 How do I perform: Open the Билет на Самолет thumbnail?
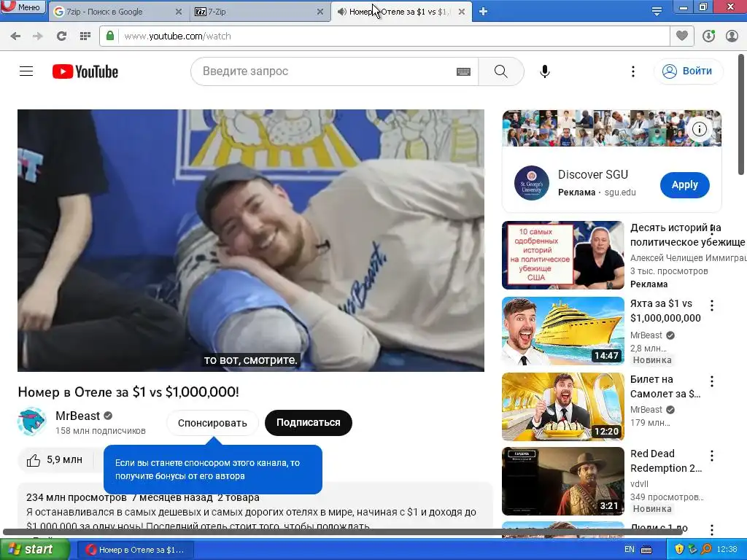click(x=562, y=407)
